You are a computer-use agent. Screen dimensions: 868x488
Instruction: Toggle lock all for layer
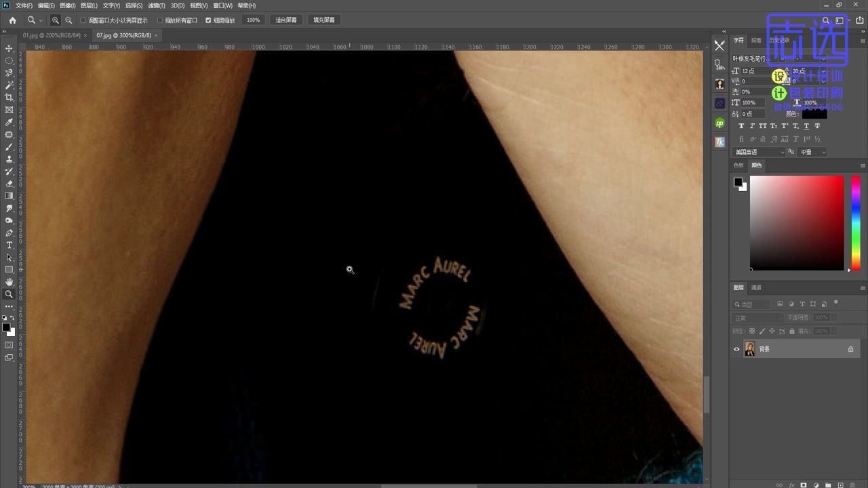click(792, 331)
